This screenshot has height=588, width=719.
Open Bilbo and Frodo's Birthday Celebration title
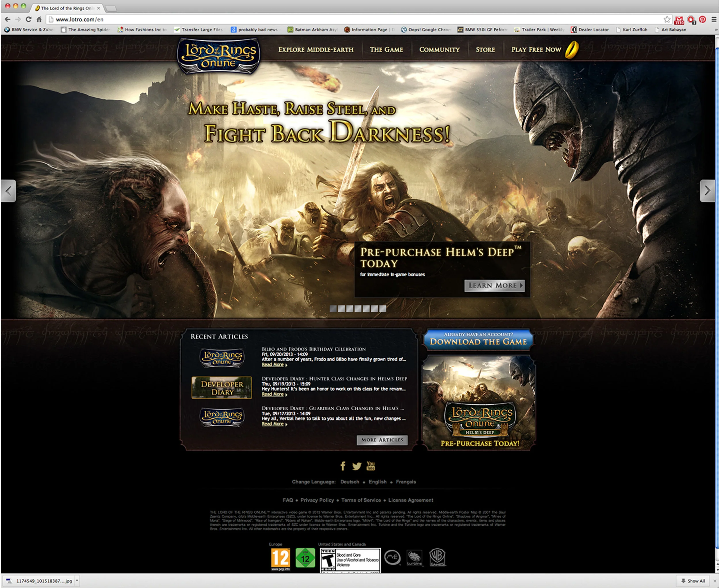pos(313,349)
